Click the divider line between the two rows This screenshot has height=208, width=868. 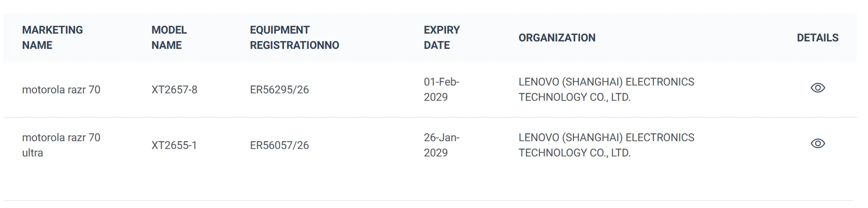(430, 117)
